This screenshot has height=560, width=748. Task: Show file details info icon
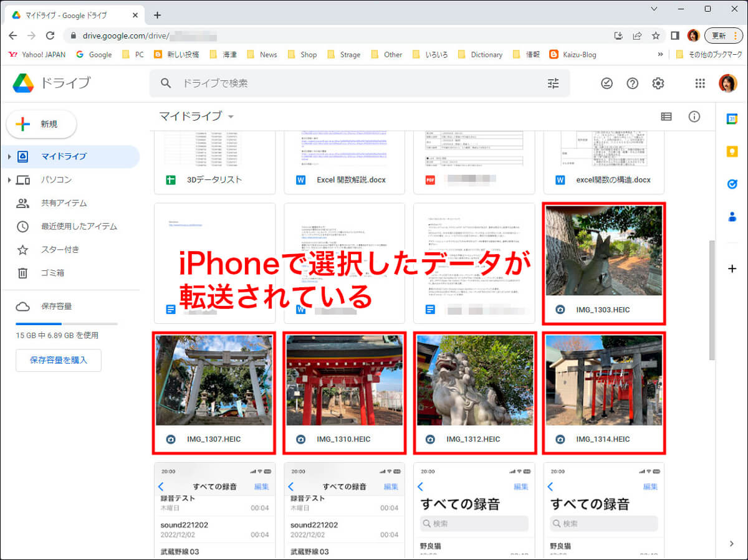coord(694,116)
